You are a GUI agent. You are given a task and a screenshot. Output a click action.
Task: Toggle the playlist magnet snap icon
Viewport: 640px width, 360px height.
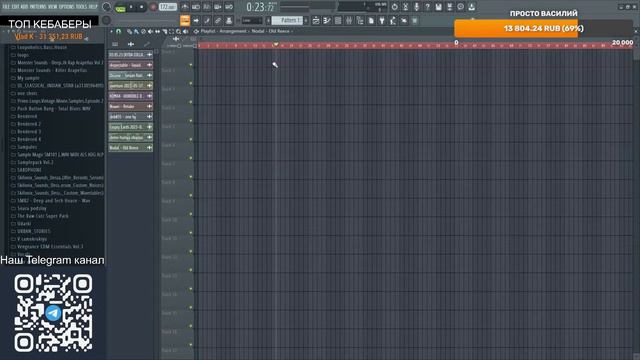point(118,31)
